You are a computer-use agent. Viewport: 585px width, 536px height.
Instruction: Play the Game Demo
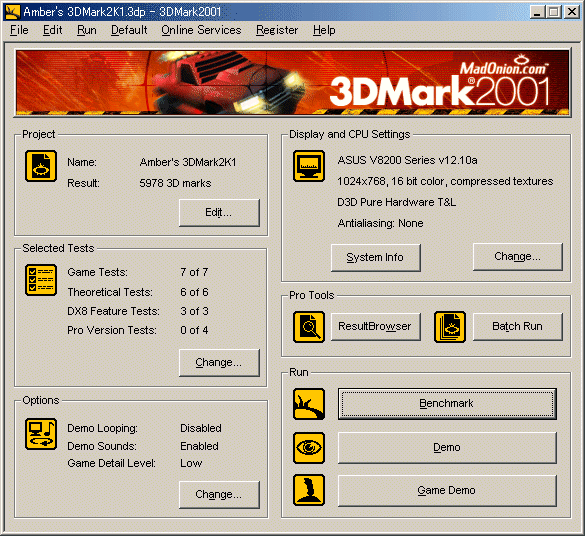point(447,490)
